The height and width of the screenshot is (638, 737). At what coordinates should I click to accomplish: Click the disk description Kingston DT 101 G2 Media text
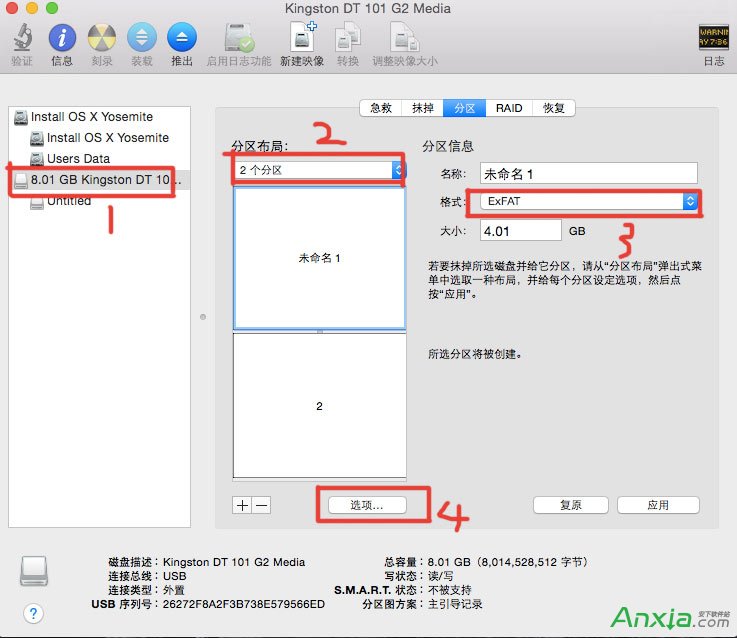click(234, 562)
